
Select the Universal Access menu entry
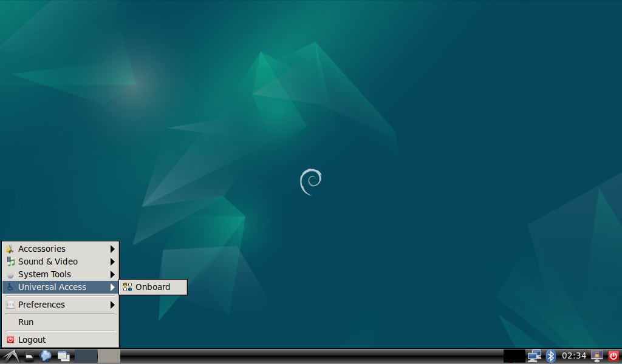pos(60,287)
